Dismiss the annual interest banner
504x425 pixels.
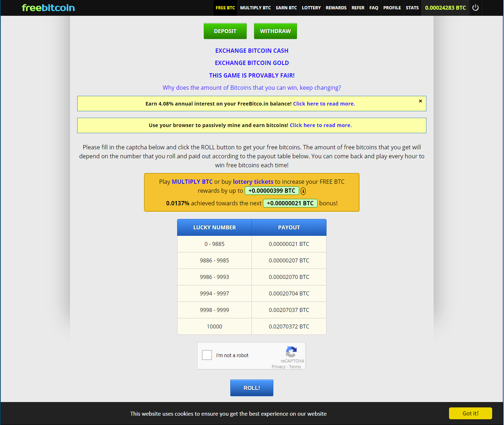(x=420, y=101)
